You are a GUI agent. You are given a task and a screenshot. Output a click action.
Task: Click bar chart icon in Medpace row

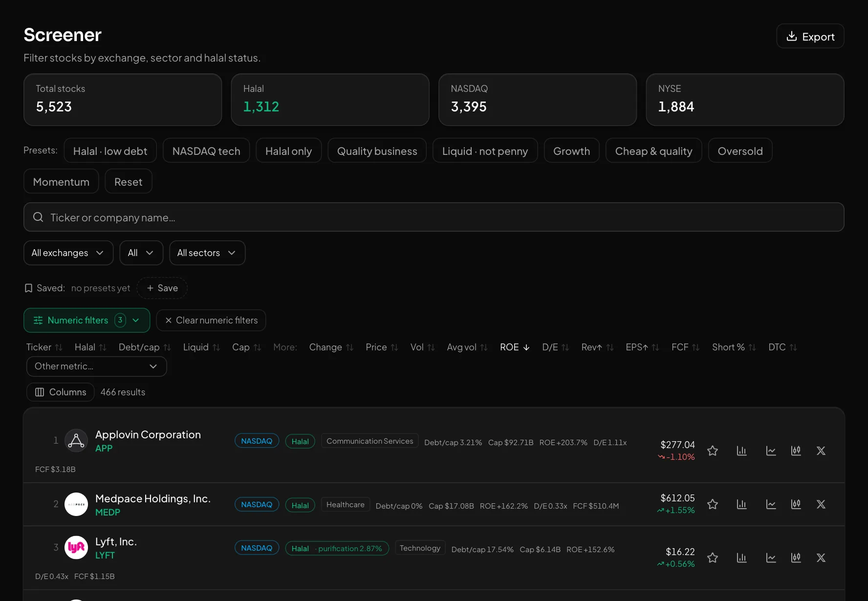pos(742,504)
